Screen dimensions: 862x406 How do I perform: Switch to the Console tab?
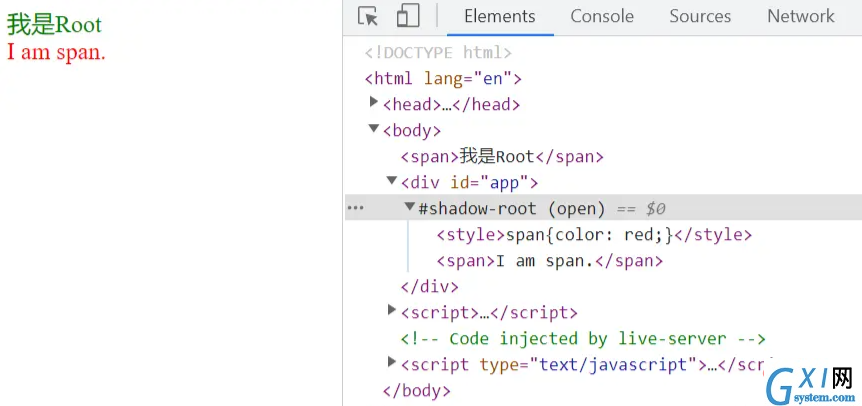(602, 16)
